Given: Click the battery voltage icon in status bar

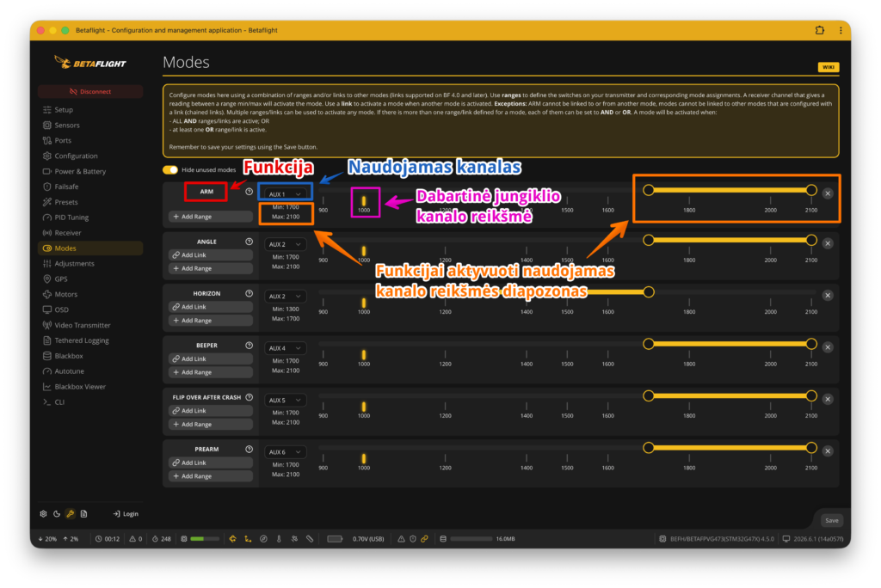Looking at the screenshot, I should [x=335, y=539].
